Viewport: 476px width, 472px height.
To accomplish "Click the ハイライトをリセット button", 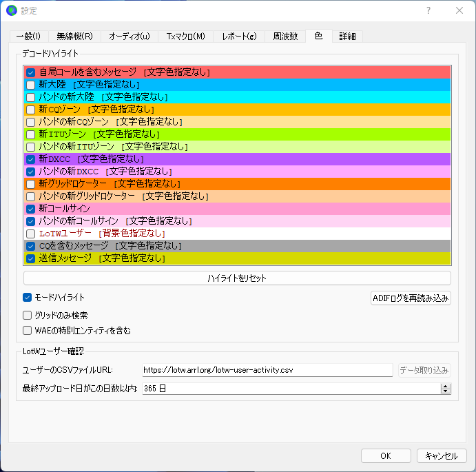I will click(237, 278).
